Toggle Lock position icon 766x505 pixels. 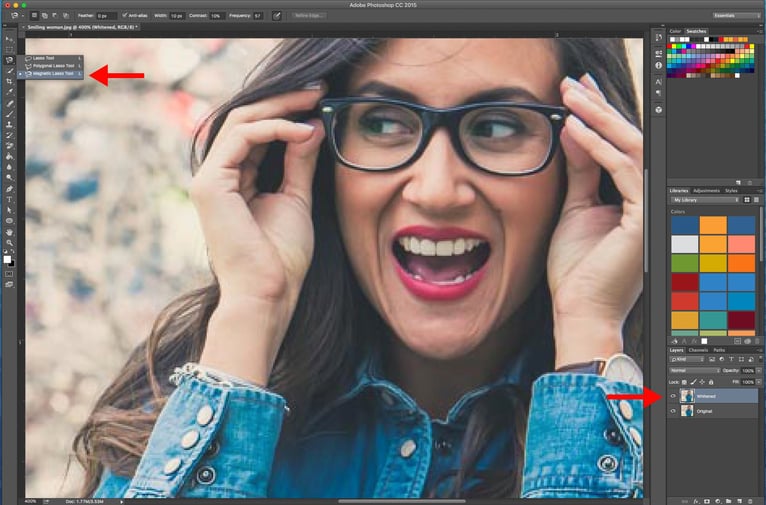click(702, 382)
